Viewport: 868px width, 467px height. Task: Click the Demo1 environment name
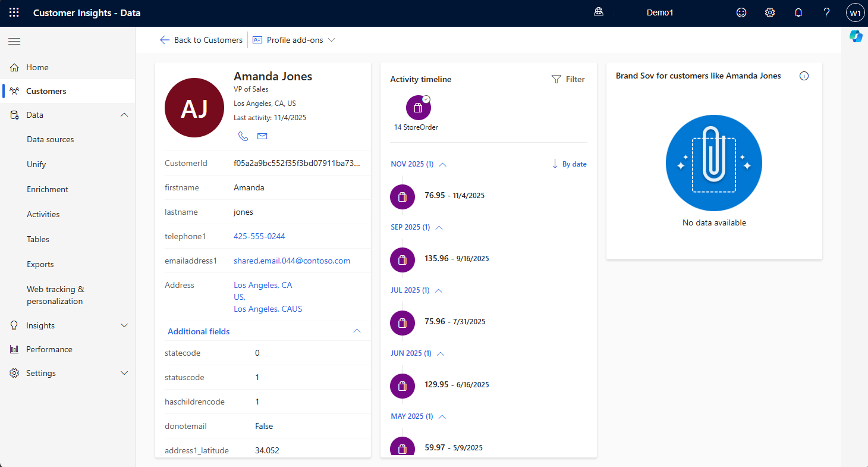click(660, 12)
